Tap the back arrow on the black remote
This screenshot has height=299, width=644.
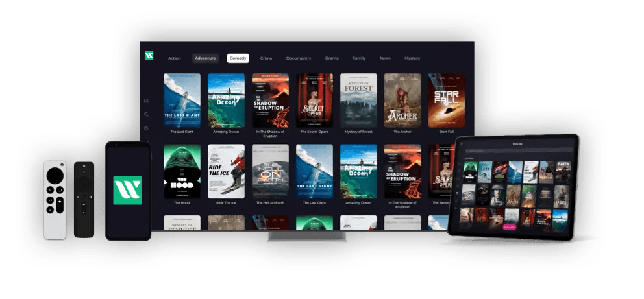84,197
